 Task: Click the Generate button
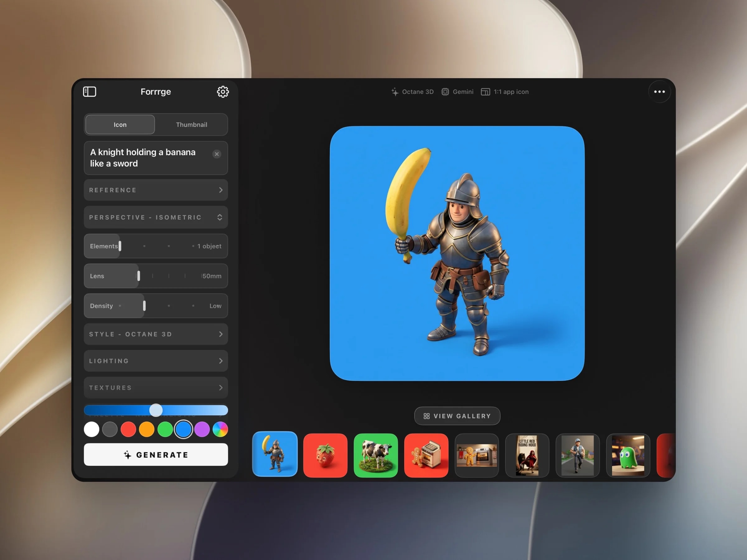tap(156, 454)
